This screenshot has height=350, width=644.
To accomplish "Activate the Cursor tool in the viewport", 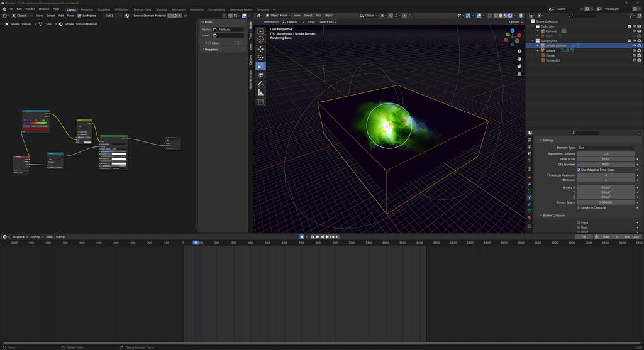I will 260,40.
